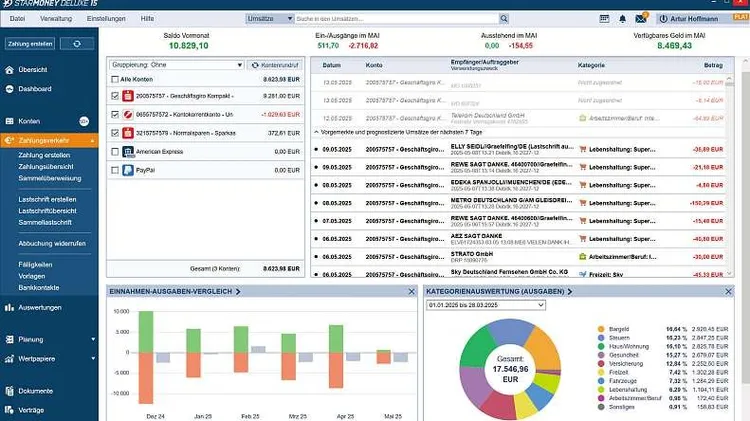Click the Konten sidebar icon

9,122
